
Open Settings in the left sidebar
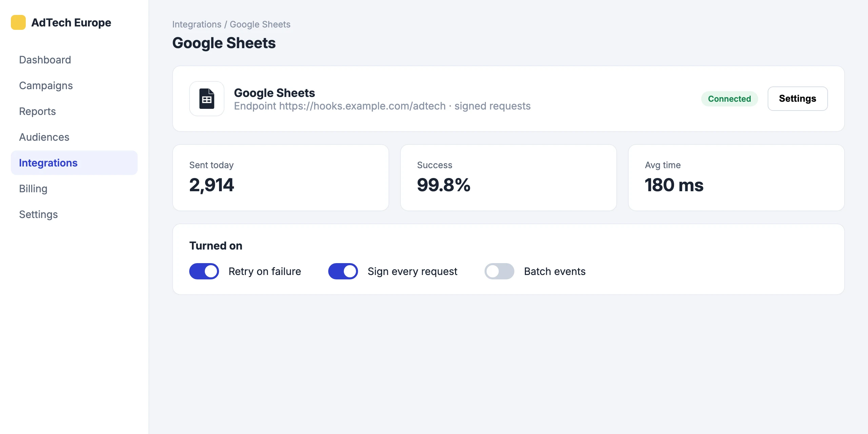point(74,214)
